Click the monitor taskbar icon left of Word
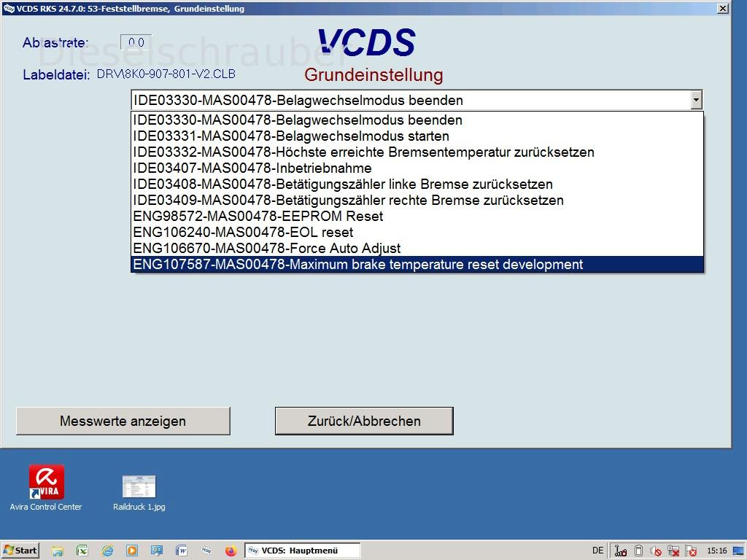The height and width of the screenshot is (560, 747). [157, 551]
